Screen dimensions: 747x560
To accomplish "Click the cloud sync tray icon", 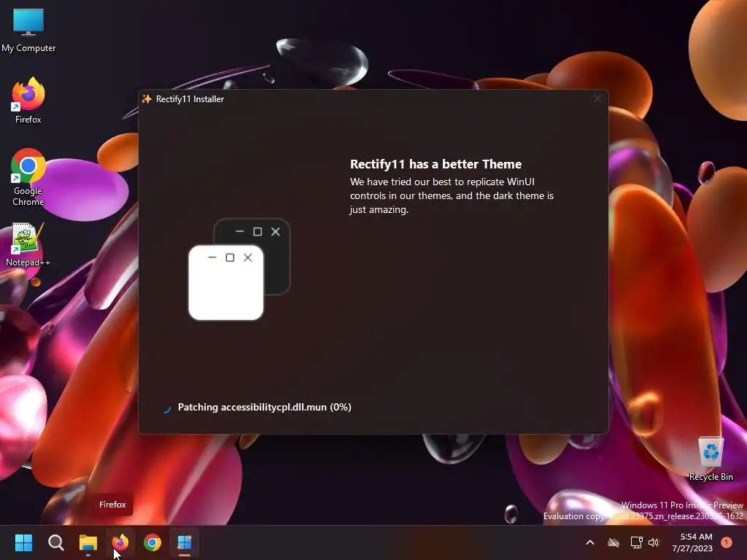I will coord(614,542).
